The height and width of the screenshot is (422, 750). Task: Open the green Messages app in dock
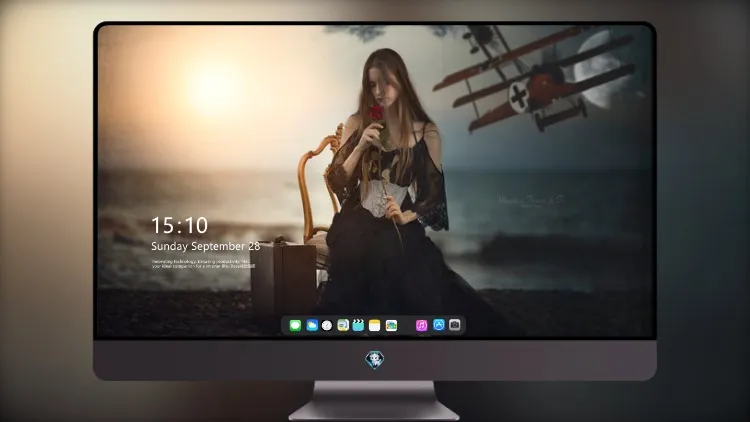coord(295,325)
